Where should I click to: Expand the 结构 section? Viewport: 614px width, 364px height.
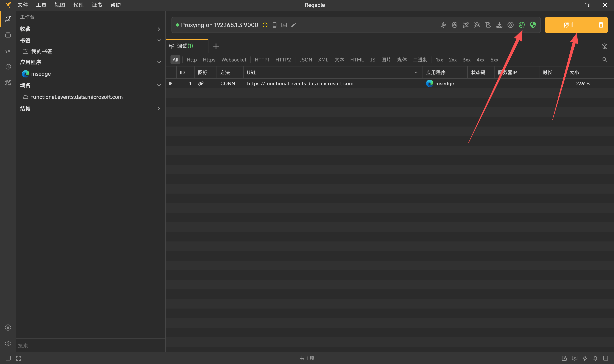[159, 108]
